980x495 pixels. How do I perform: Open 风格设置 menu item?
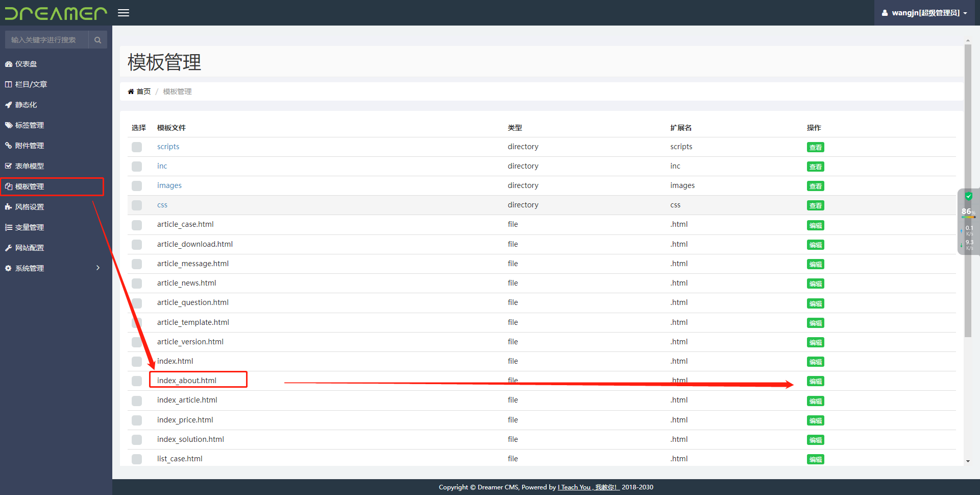tap(56, 207)
